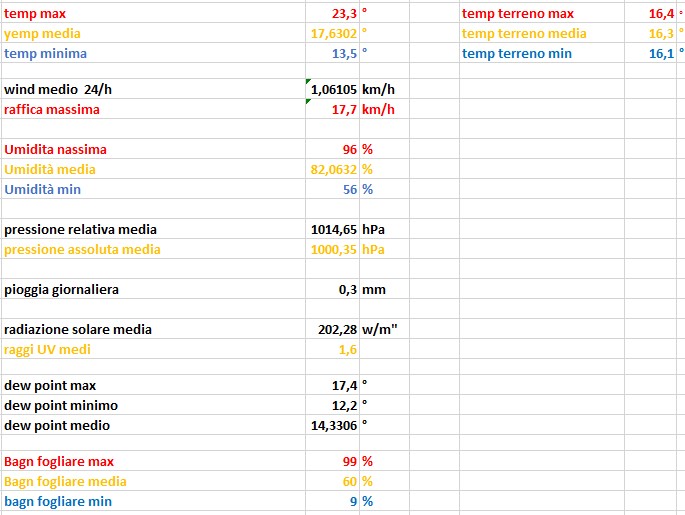This screenshot has height=515, width=685.
Task: Select the 1000,35 absolute pressure value
Action: [334, 249]
